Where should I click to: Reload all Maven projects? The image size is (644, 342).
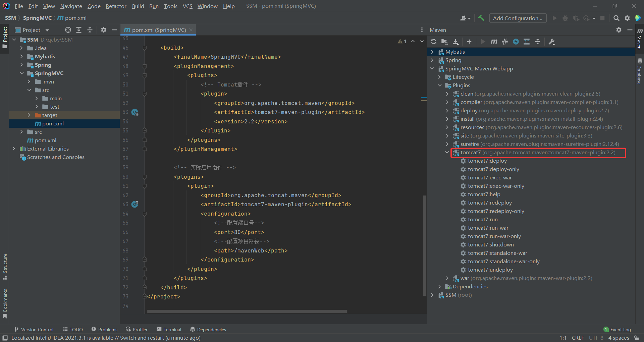coord(434,42)
